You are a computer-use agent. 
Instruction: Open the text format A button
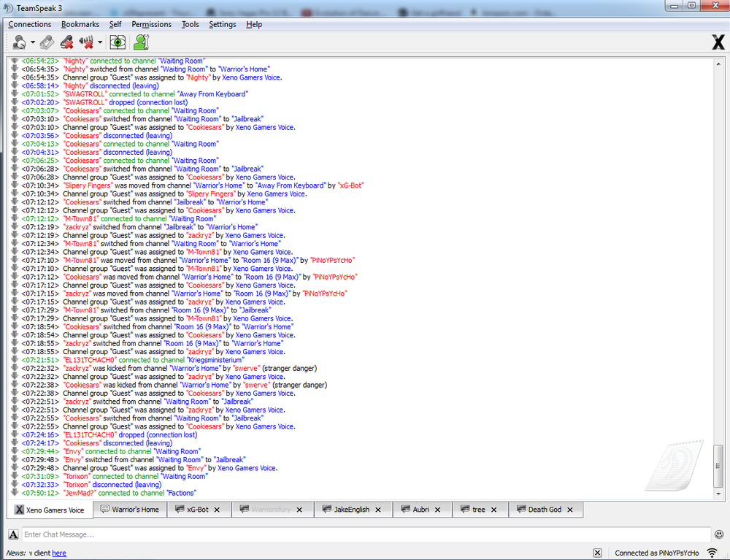[x=13, y=534]
